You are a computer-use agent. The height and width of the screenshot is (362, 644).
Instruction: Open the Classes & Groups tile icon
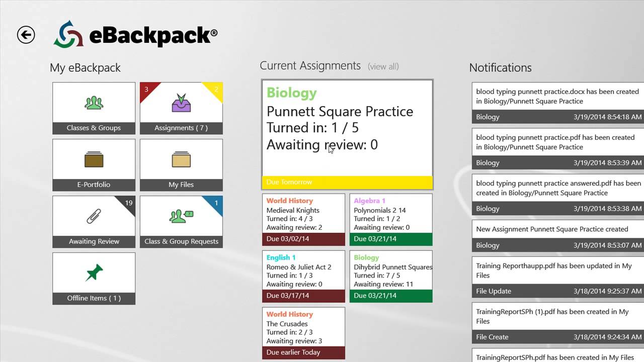point(94,103)
